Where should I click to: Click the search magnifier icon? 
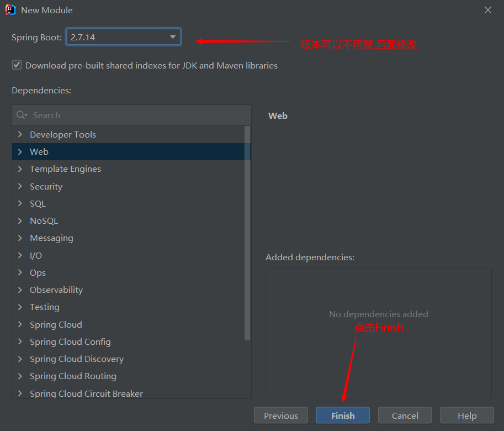point(21,115)
